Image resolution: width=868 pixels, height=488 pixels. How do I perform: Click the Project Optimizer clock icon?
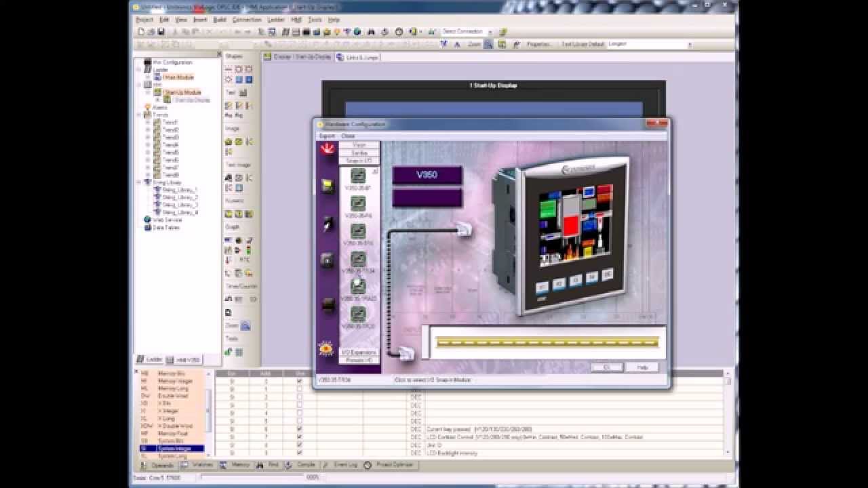[x=368, y=465]
